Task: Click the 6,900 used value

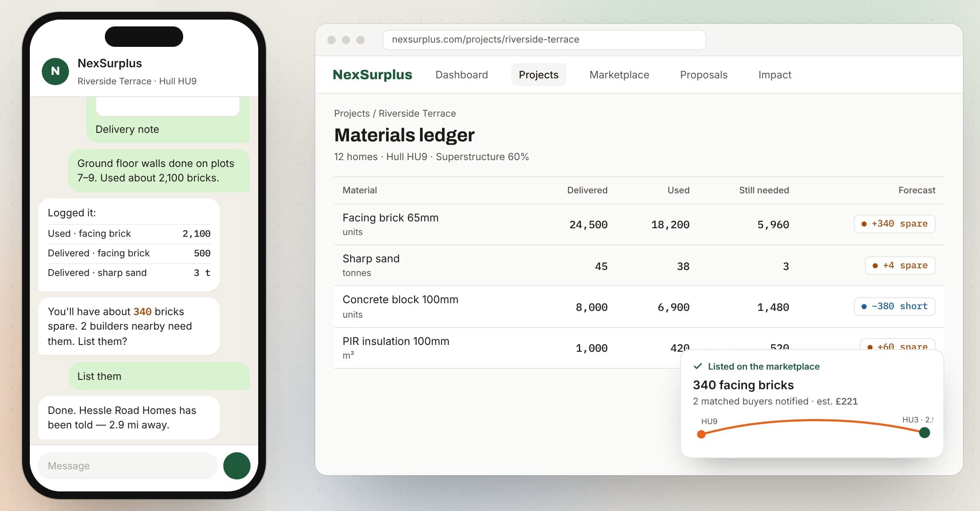Action: point(673,307)
